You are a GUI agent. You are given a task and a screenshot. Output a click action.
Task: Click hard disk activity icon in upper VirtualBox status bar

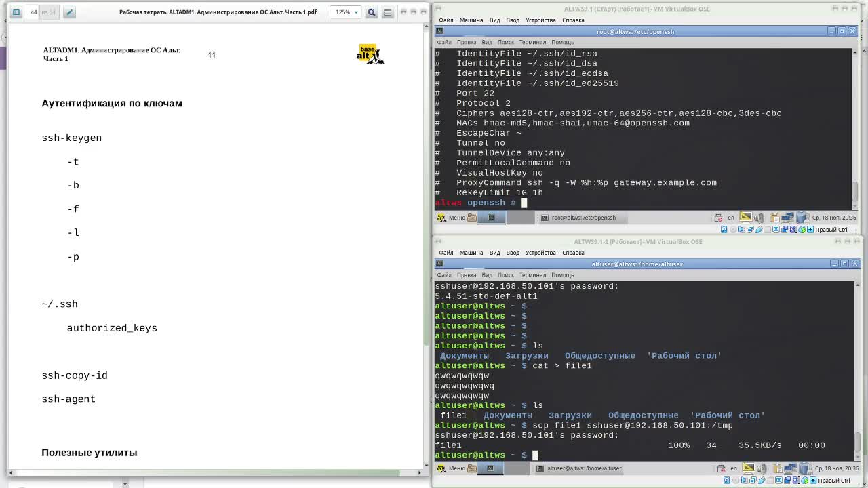pos(724,230)
